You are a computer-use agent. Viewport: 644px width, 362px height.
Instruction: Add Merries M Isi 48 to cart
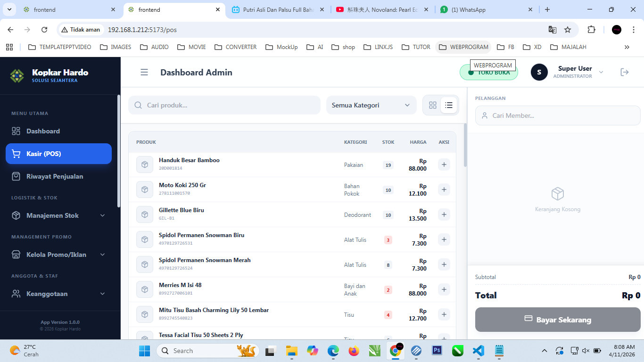444,289
